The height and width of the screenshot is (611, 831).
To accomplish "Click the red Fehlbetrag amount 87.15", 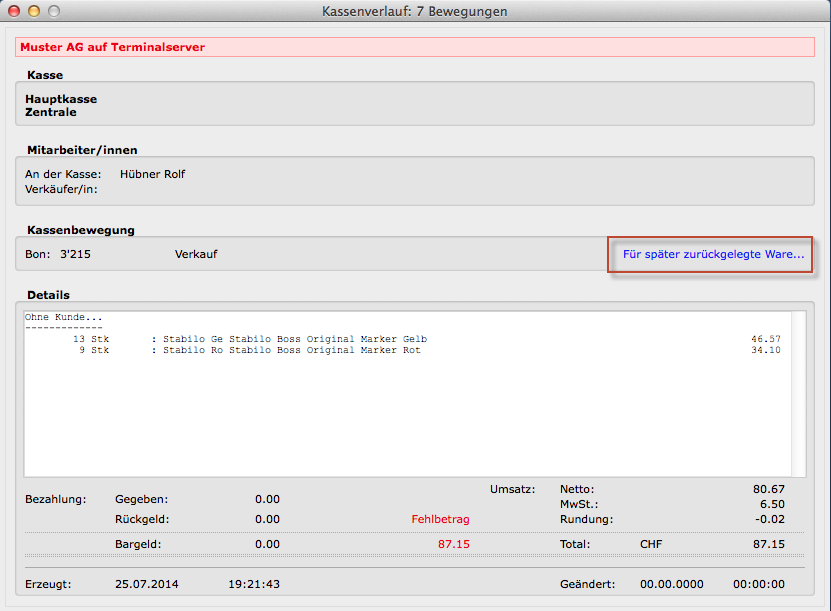I will (453, 544).
